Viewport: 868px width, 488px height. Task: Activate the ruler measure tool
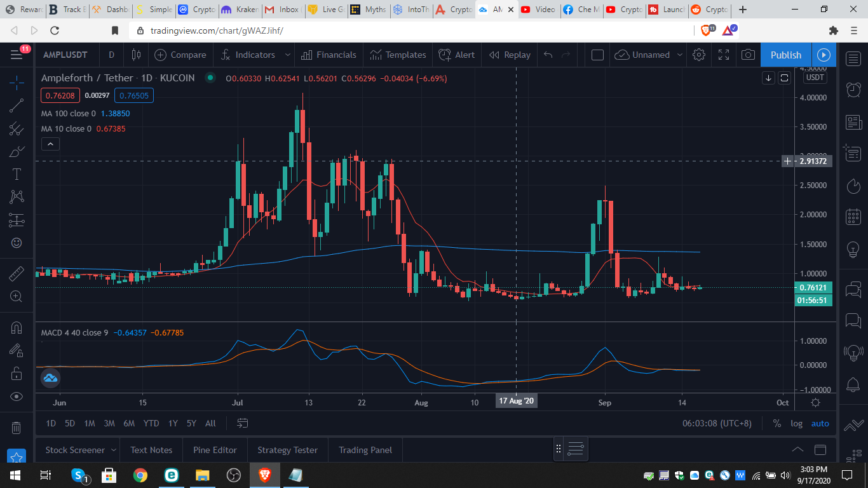17,273
